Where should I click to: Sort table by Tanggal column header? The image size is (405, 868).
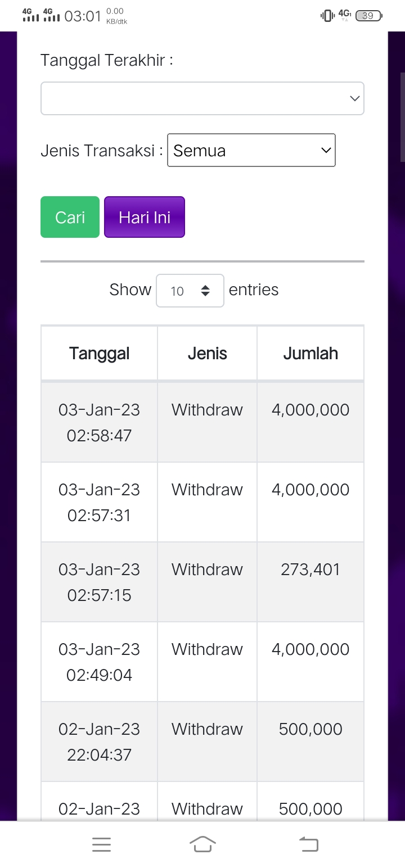[99, 354]
